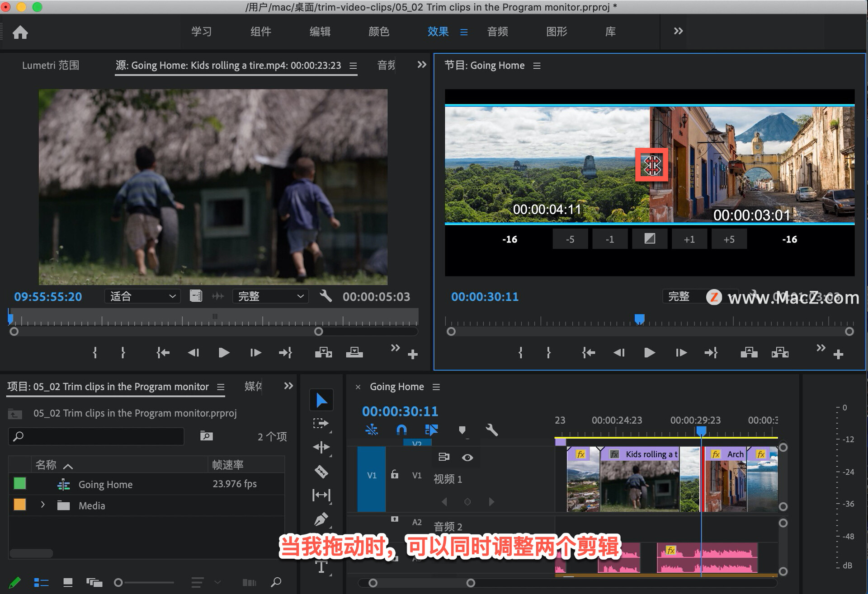
Task: Expand the Media bin folder
Action: click(x=42, y=505)
